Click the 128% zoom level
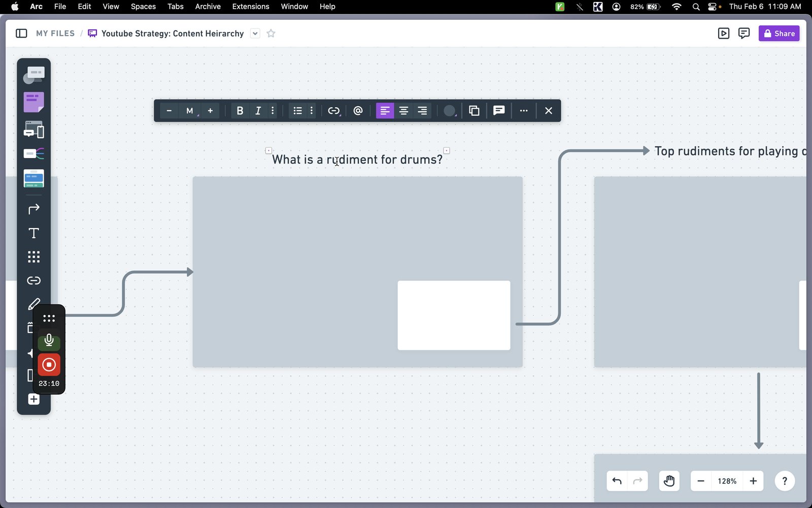The height and width of the screenshot is (508, 812). coord(727,481)
